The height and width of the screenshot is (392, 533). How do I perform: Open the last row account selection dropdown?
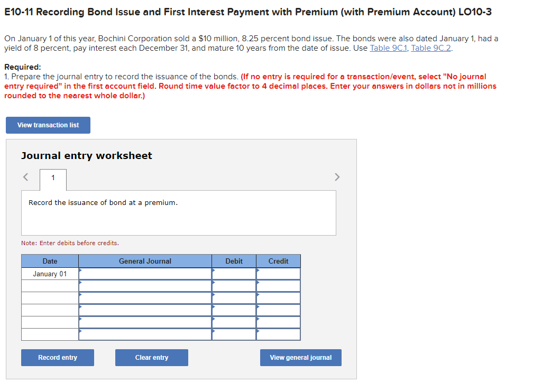pos(145,333)
